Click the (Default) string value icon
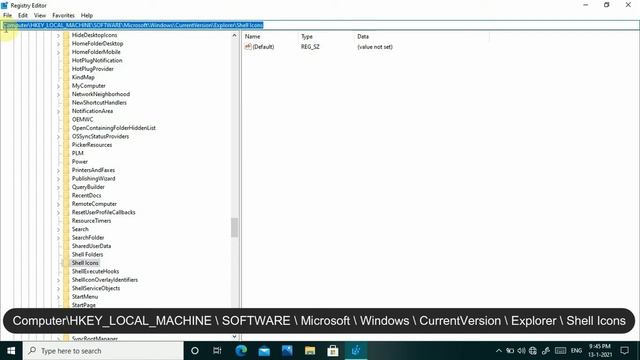Screen dimensions: 640x360 click(x=248, y=47)
